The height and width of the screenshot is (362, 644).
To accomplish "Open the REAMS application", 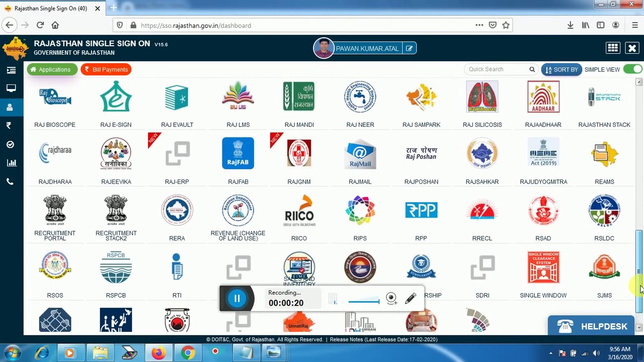I will coord(604,153).
